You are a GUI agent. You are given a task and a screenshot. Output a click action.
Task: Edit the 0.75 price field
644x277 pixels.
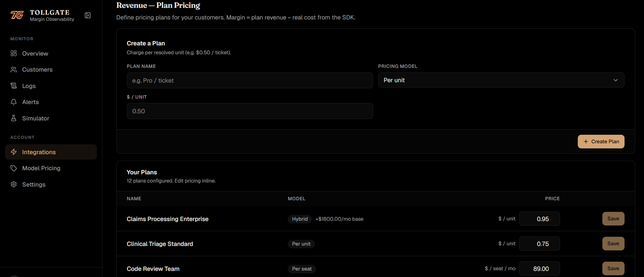coord(540,244)
